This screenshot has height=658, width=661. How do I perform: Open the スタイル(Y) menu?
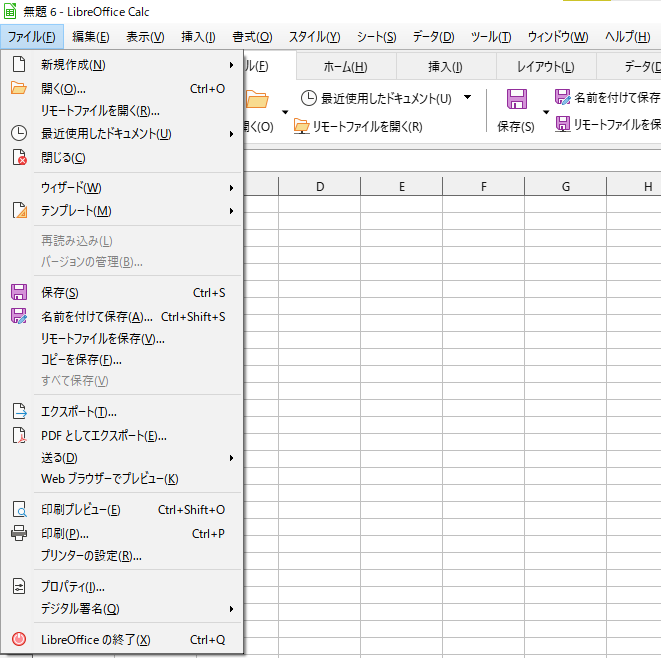tap(314, 37)
